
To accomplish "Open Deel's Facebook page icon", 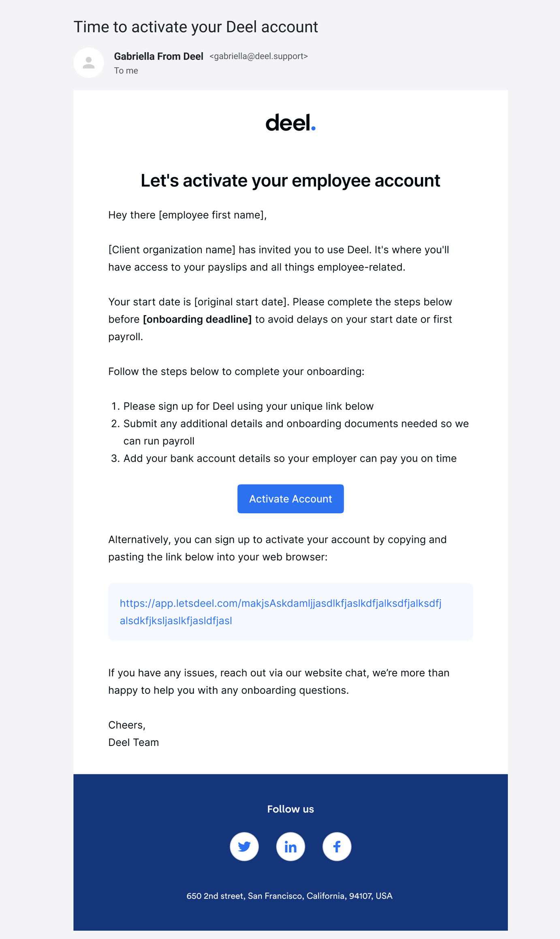I will [336, 846].
